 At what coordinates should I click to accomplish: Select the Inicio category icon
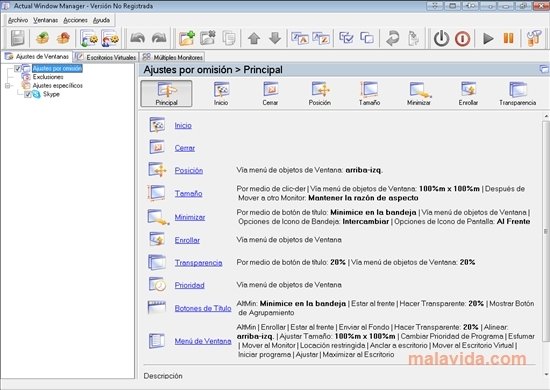point(221,94)
